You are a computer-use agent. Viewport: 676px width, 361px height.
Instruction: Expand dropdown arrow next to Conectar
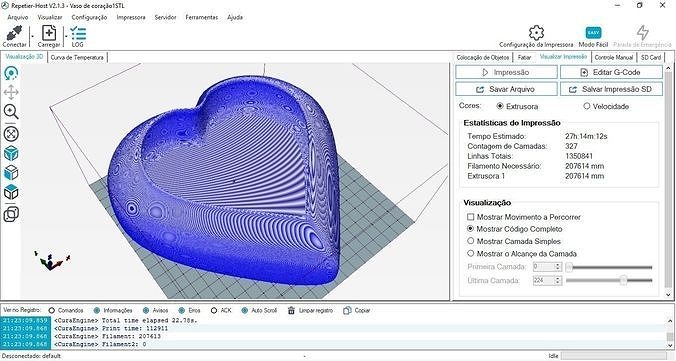click(32, 36)
